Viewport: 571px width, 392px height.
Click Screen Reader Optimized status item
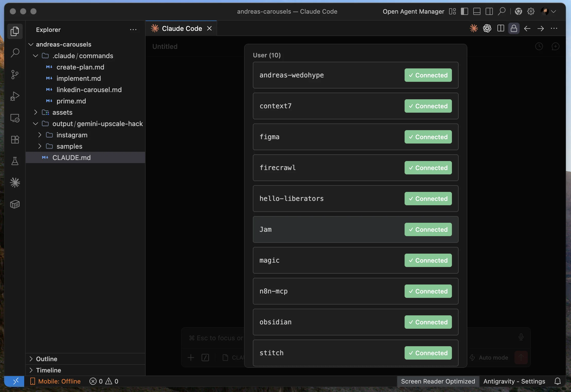tap(438, 381)
